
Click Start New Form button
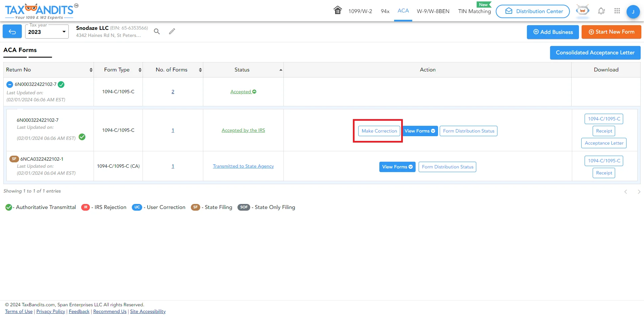click(611, 32)
